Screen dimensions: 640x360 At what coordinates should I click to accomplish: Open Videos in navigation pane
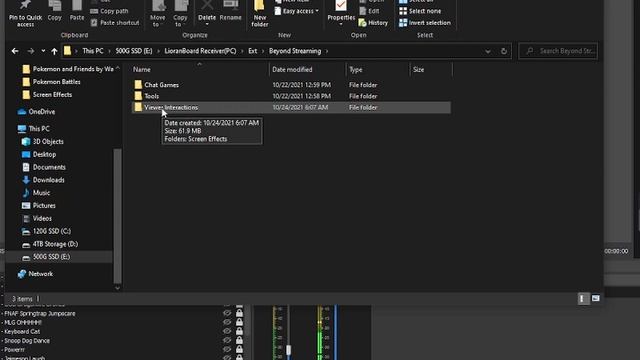click(37, 219)
